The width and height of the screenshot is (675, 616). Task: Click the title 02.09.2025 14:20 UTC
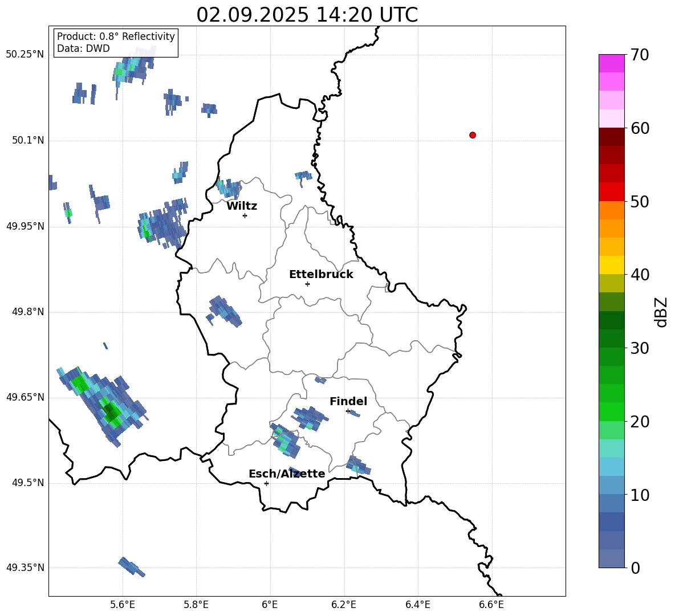(x=307, y=15)
